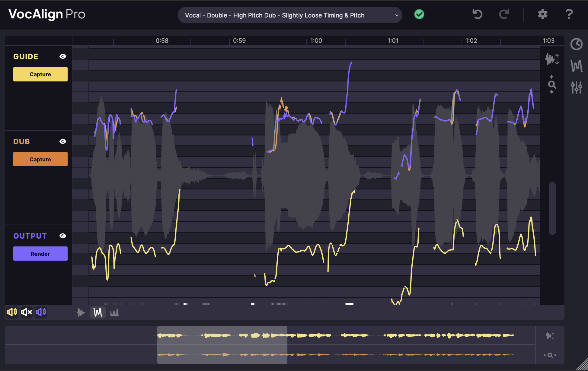Open the mixer sliders panel icon
The image size is (588, 371).
[576, 87]
